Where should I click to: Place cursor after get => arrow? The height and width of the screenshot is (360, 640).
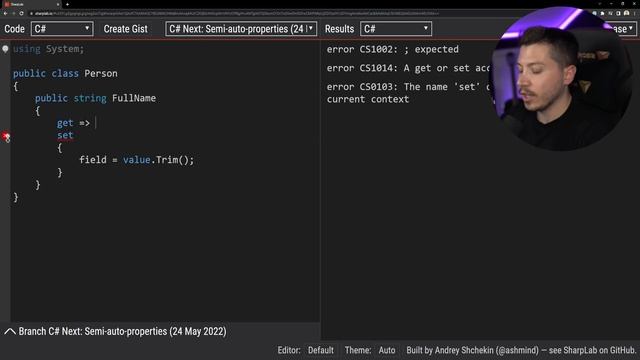point(95,123)
